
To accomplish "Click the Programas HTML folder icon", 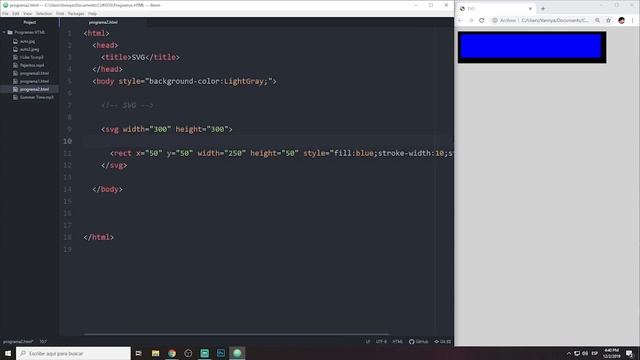I will [x=10, y=32].
